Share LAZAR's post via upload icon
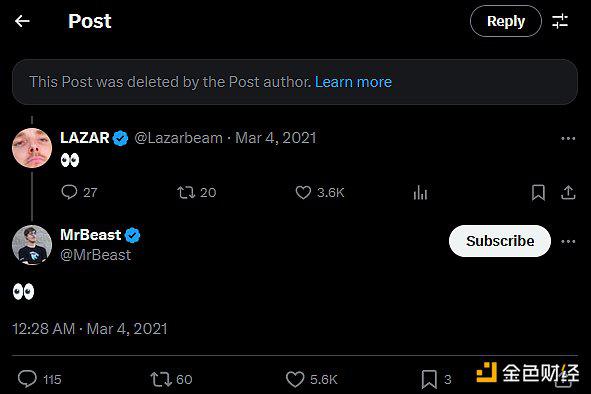This screenshot has height=394, width=591. [x=568, y=192]
